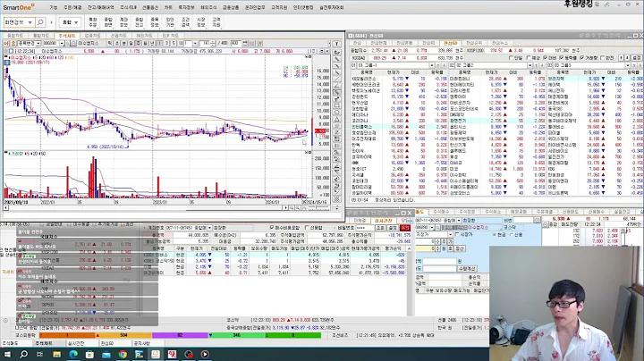Open 시장정보 toolbar shortcut
This screenshot has width=644, height=361.
click(x=201, y=22)
